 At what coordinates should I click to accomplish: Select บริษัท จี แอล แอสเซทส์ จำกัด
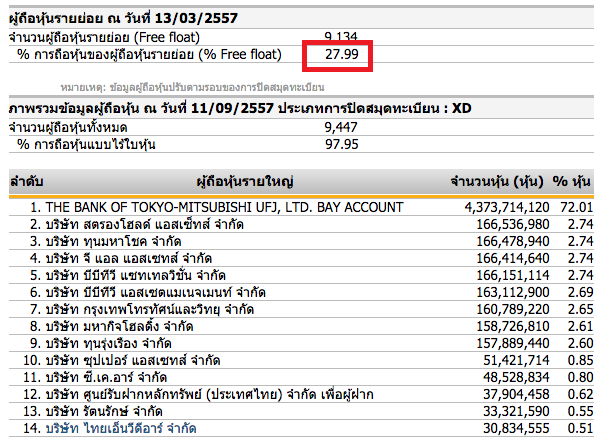[129, 258]
